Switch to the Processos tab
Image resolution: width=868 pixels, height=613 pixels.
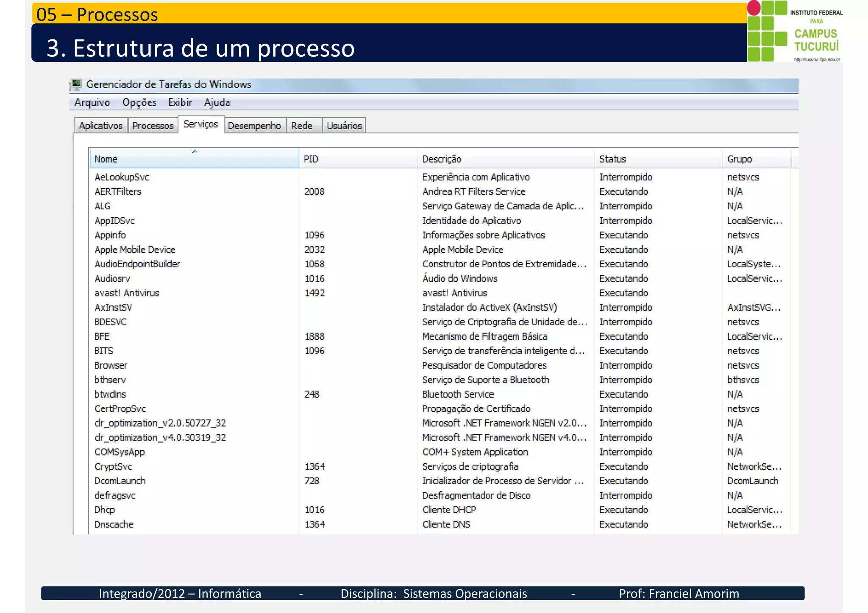pos(153,125)
